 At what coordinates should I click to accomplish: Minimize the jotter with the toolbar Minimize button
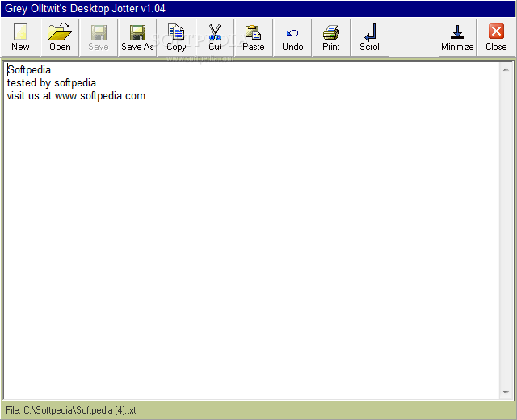pyautogui.click(x=457, y=37)
